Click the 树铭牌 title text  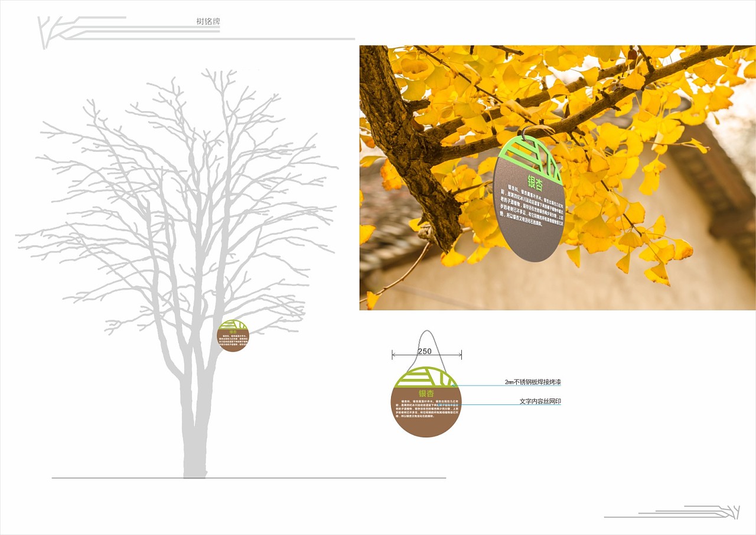click(x=208, y=21)
